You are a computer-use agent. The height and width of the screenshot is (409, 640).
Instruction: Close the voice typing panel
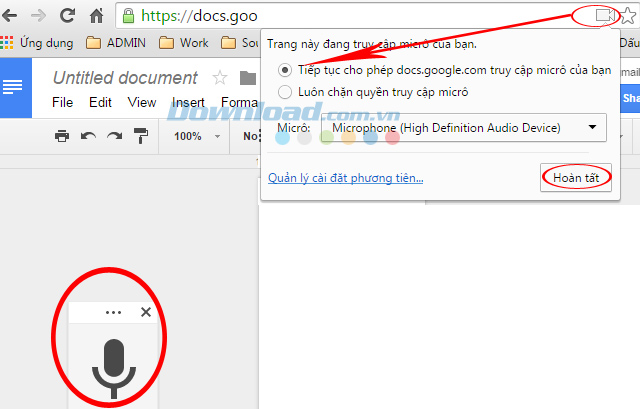[146, 312]
